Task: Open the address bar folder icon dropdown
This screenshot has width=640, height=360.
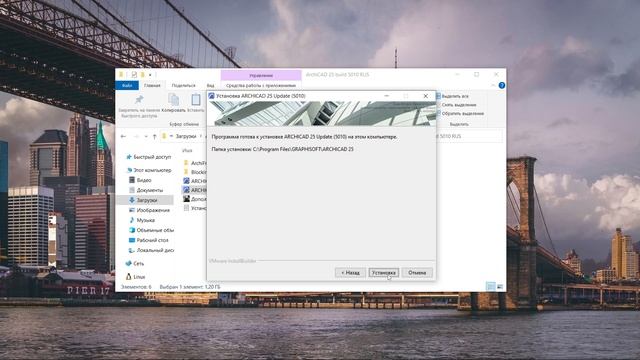Action: click(x=164, y=136)
